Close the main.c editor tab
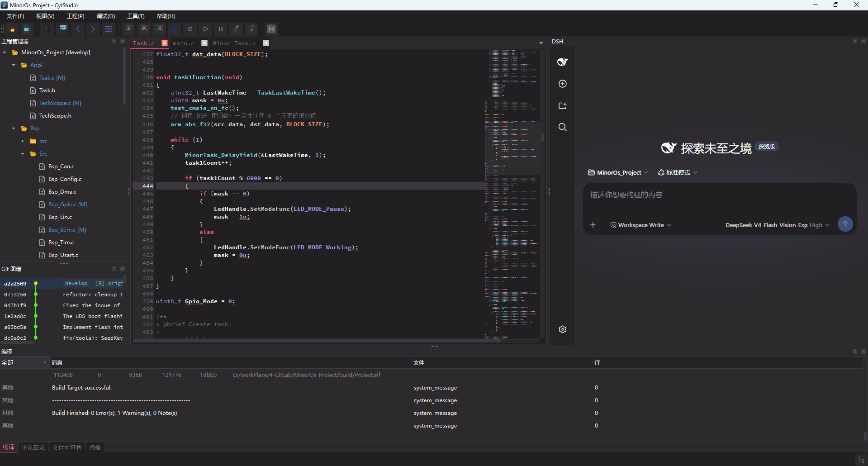This screenshot has width=868, height=466. pyautogui.click(x=204, y=43)
